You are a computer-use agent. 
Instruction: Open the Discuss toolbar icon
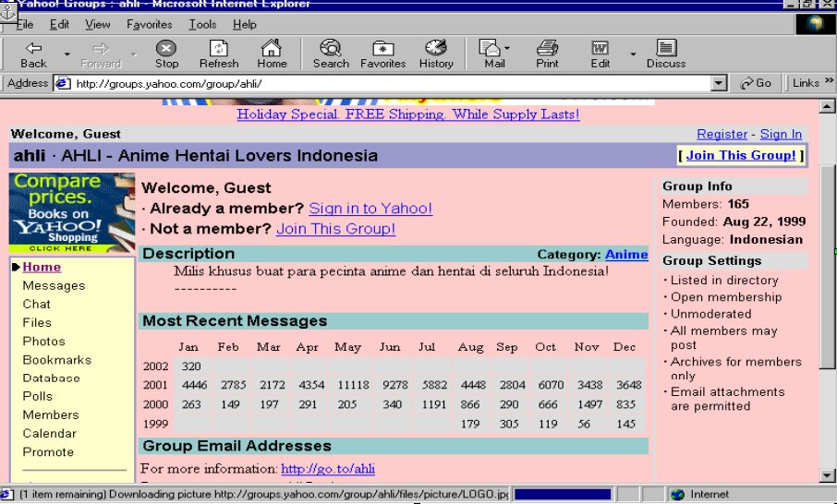[x=665, y=48]
